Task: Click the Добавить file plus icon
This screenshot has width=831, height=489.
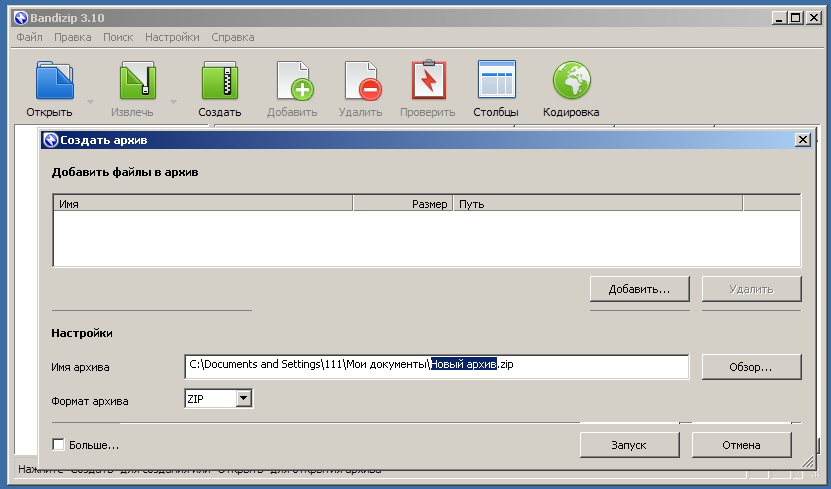Action: [x=295, y=80]
